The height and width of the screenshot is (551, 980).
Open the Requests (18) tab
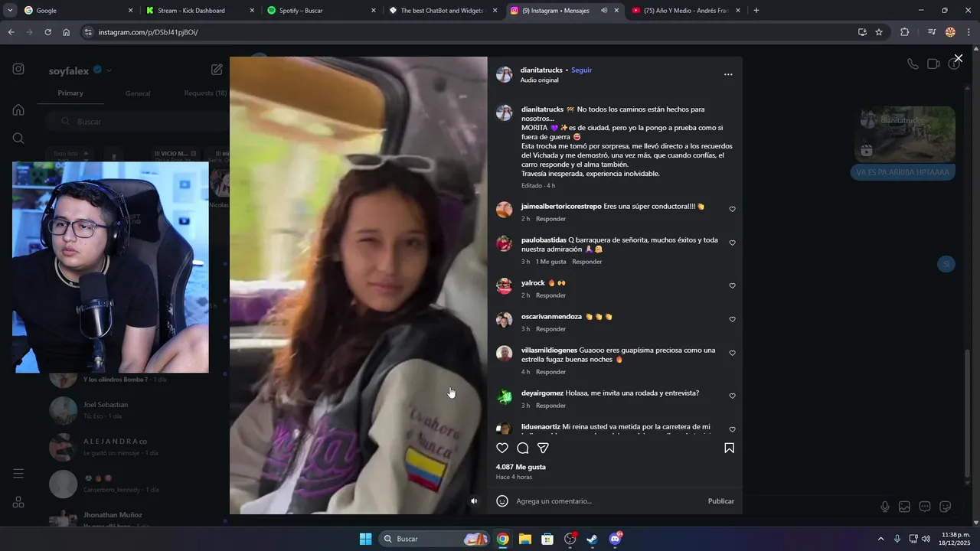click(x=205, y=93)
